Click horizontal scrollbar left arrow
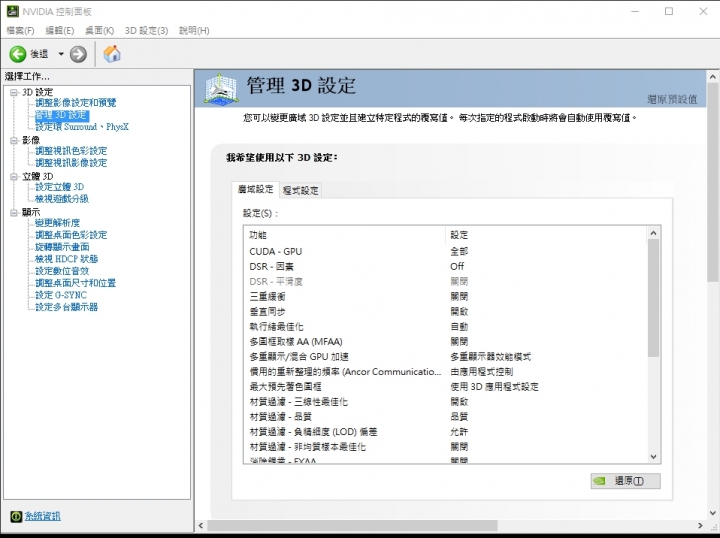The height and width of the screenshot is (538, 720). pyautogui.click(x=200, y=525)
